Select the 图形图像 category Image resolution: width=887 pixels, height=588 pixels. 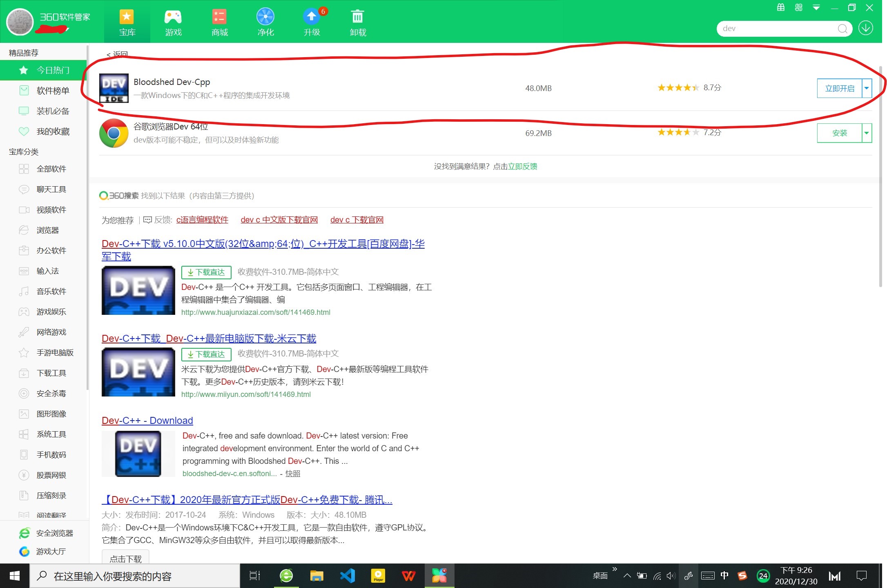coord(43,414)
